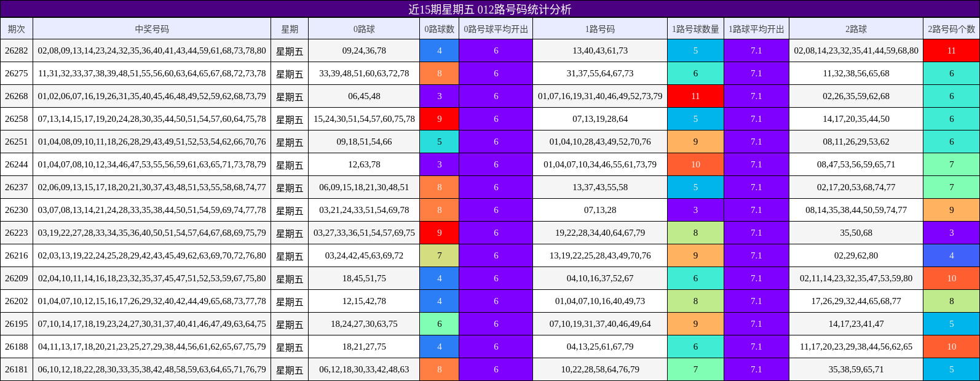
Task: Click 2路球 cell 11,32,38,56,65,68
Action: pyautogui.click(x=856, y=73)
